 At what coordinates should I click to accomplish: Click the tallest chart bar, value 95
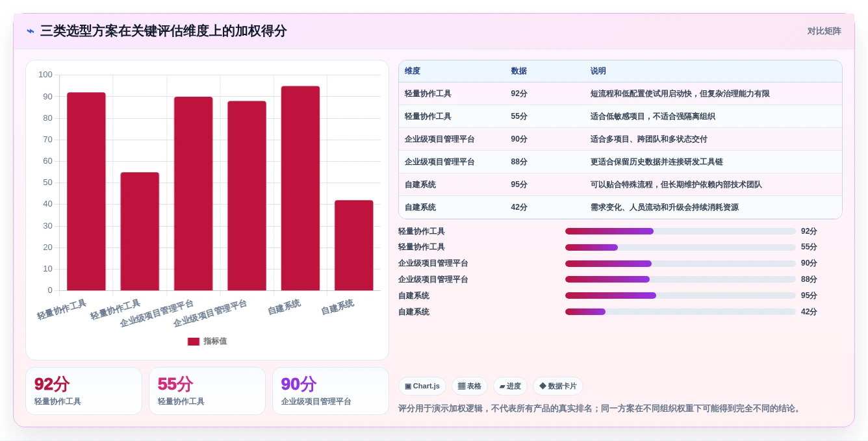tap(300, 188)
